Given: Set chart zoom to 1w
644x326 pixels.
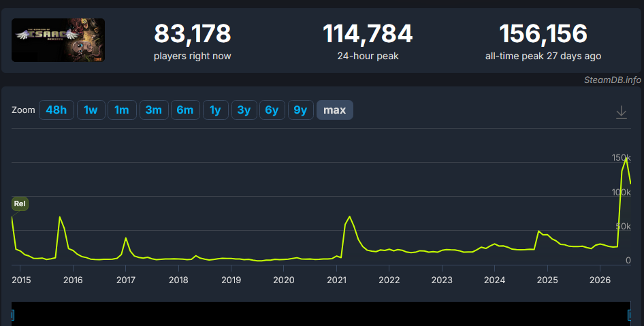Looking at the screenshot, I should (91, 110).
